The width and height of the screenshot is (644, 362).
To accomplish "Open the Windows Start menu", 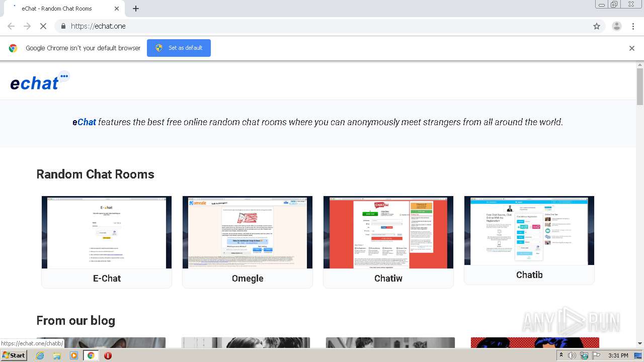I will (14, 355).
